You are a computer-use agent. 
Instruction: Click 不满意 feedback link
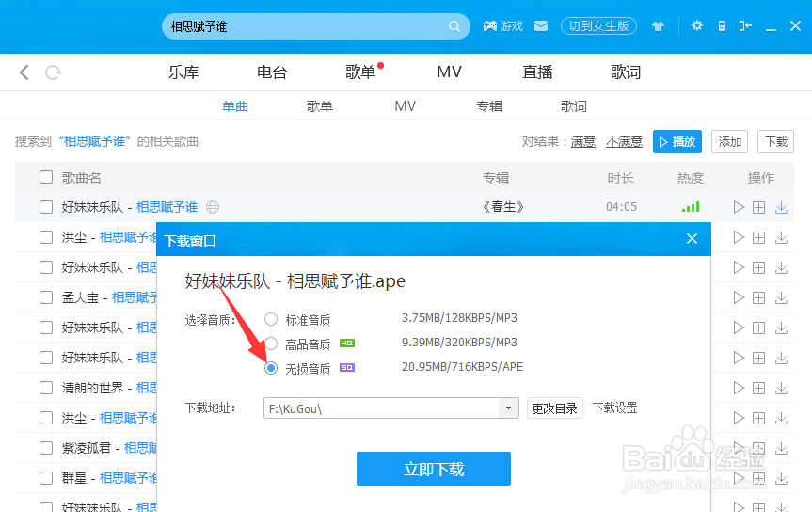[624, 141]
